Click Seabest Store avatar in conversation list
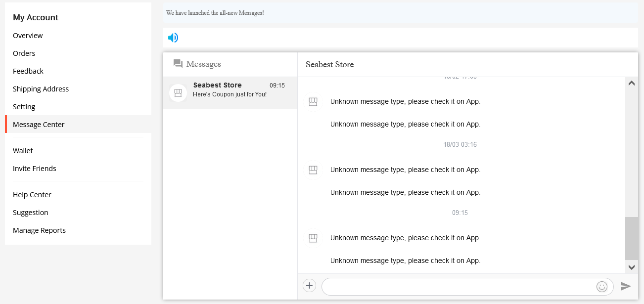Screen dimensions: 644x304 tap(178, 93)
